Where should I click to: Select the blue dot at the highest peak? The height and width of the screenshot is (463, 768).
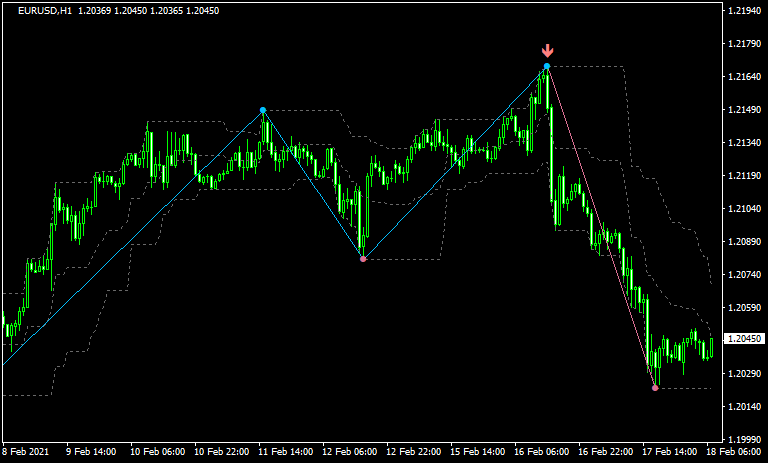[x=547, y=66]
